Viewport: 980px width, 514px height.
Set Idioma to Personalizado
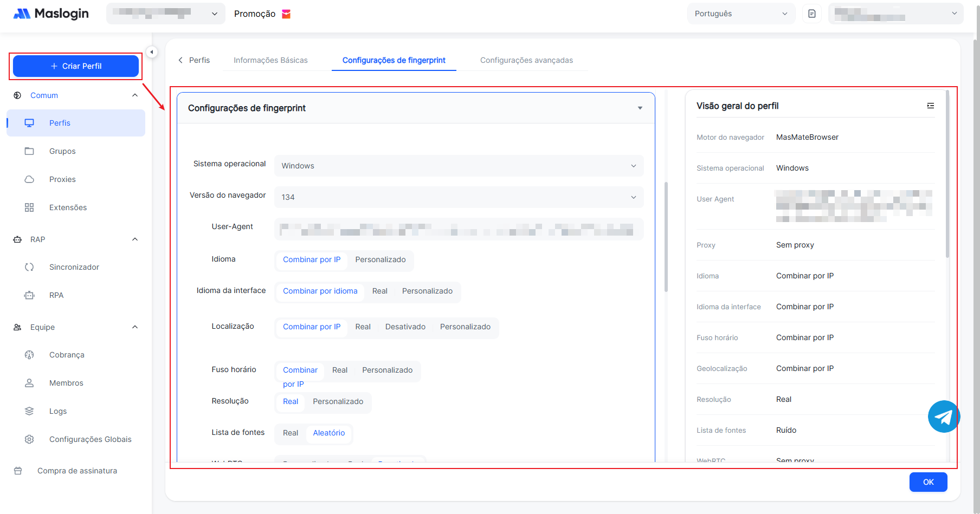(x=380, y=259)
